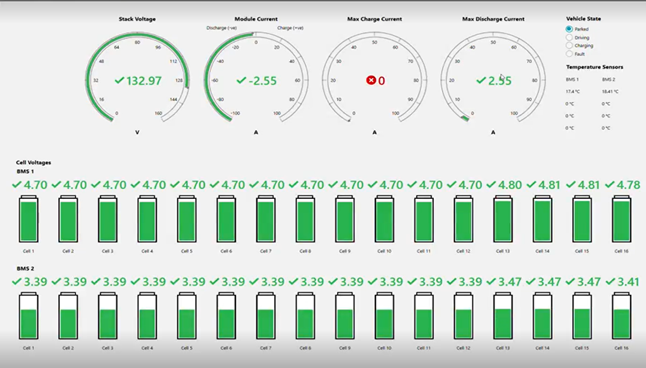
Task: Click BMS 2 Cell 13 battery icon
Action: tap(503, 316)
